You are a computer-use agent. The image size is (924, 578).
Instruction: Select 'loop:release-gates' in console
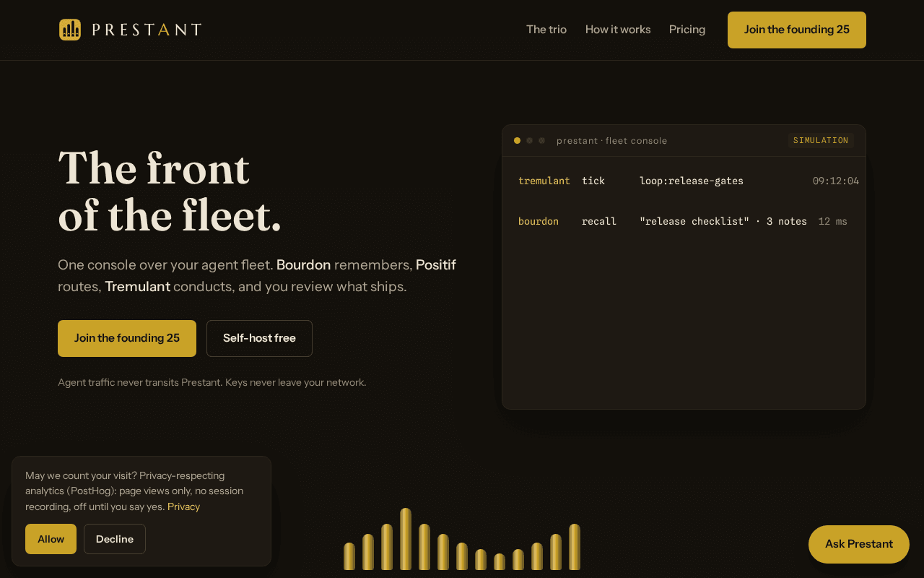(692, 181)
